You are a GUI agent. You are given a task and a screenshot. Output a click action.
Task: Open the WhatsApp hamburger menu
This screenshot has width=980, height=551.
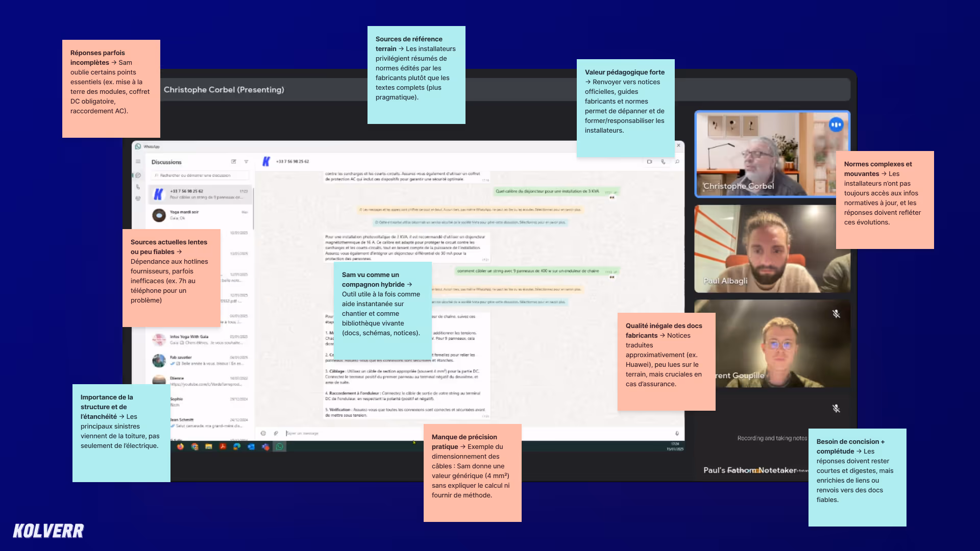pyautogui.click(x=138, y=162)
